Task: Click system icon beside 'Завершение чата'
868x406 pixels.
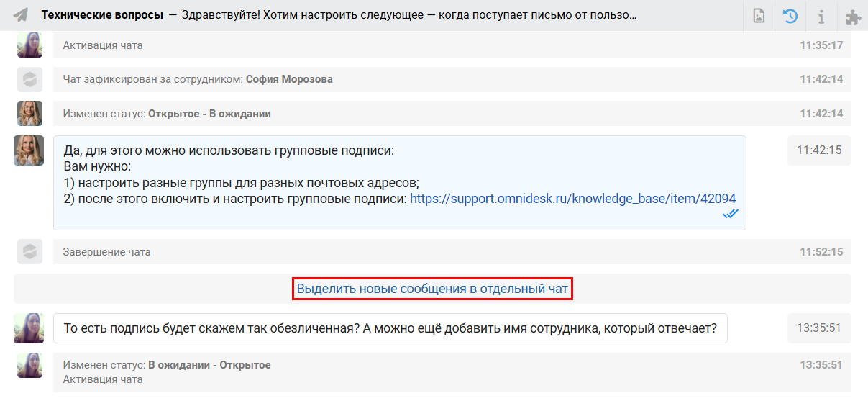Action: point(29,252)
